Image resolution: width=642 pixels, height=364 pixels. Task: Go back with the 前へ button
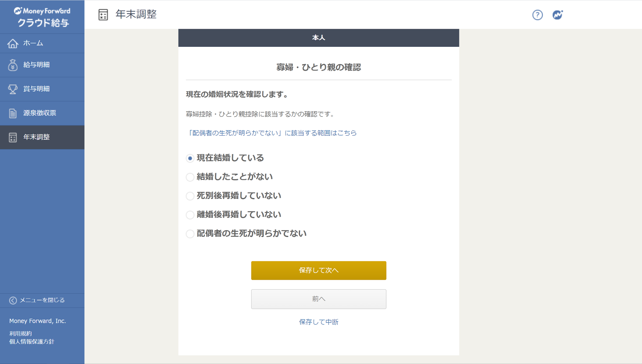[318, 299]
